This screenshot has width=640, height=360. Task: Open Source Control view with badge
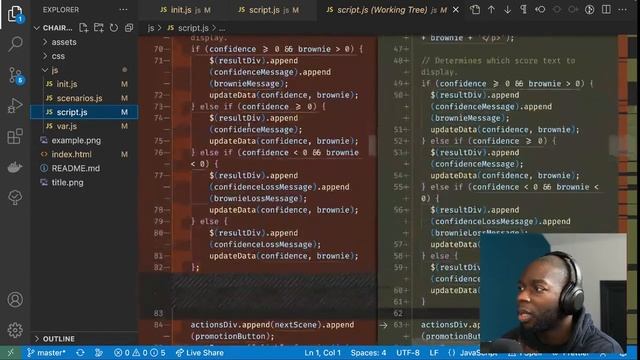coord(16,76)
